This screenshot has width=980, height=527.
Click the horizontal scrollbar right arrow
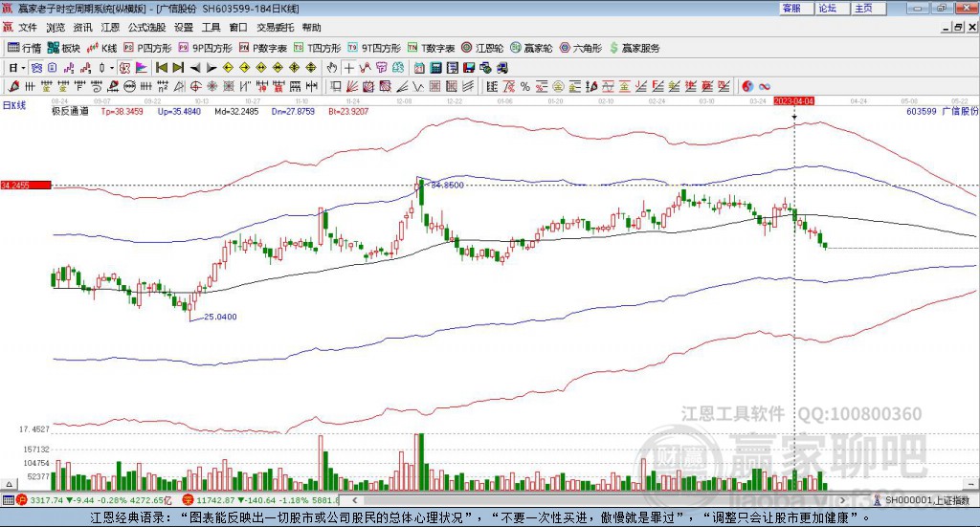click(x=842, y=500)
